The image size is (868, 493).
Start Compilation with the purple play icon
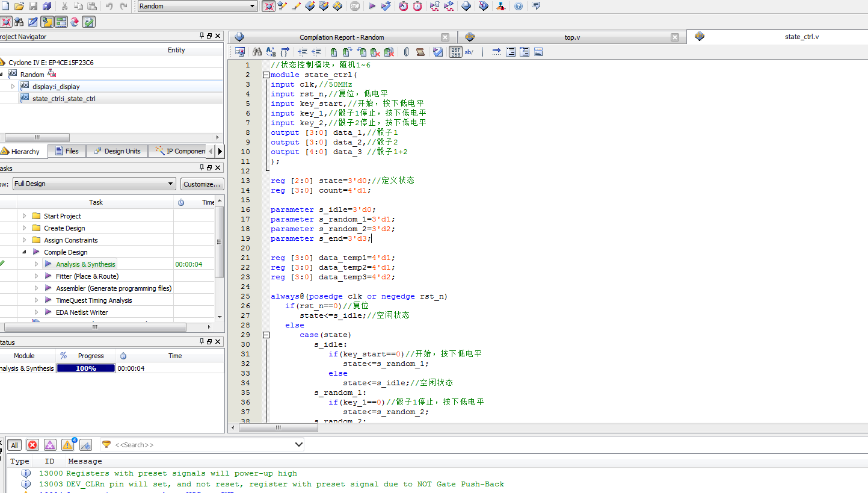click(372, 6)
